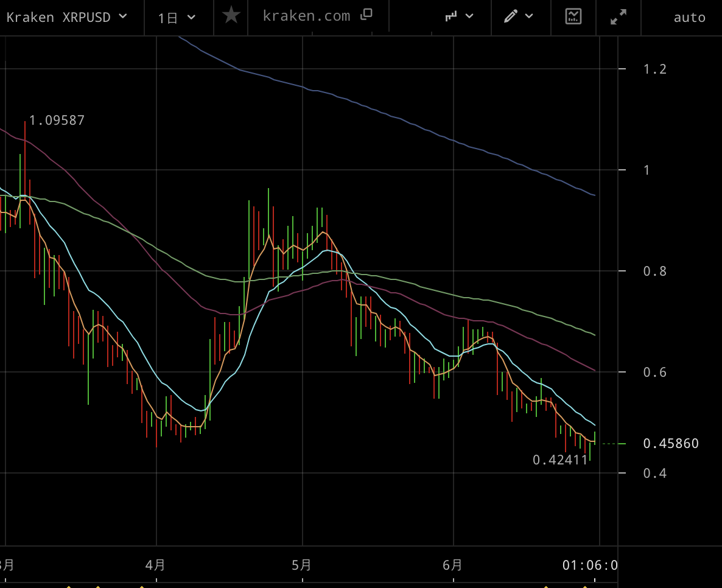
Task: Click the 5月 date axis label
Action: tap(301, 565)
